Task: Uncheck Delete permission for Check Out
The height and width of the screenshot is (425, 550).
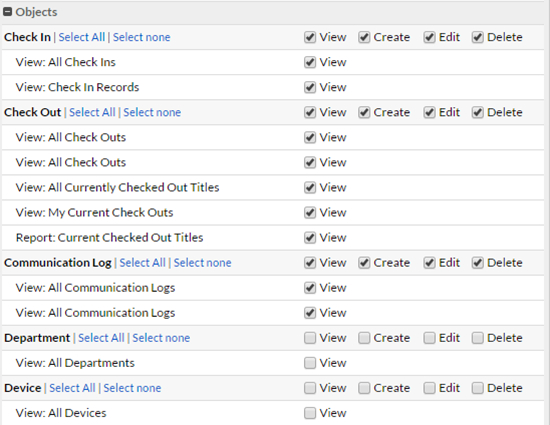Action: [x=478, y=113]
